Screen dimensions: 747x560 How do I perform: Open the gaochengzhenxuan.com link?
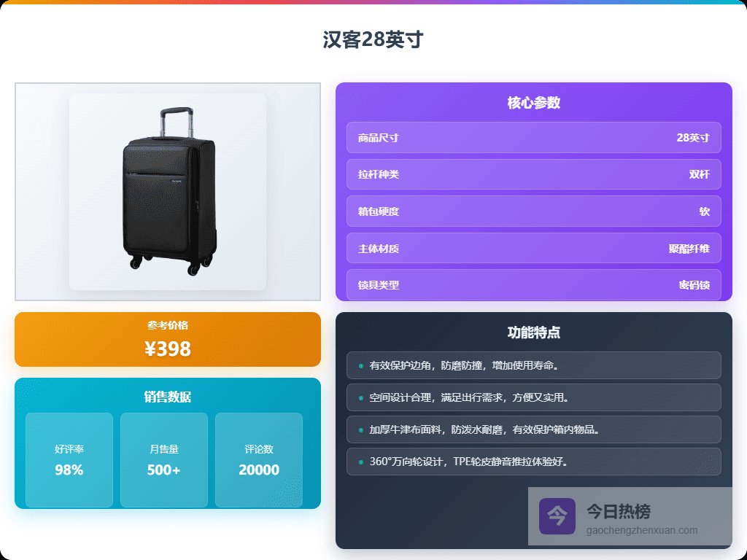point(642,530)
